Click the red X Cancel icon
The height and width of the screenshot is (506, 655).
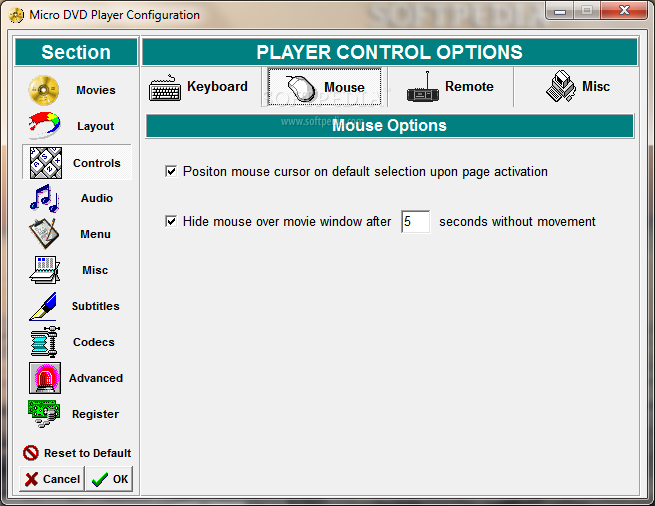pyautogui.click(x=31, y=479)
